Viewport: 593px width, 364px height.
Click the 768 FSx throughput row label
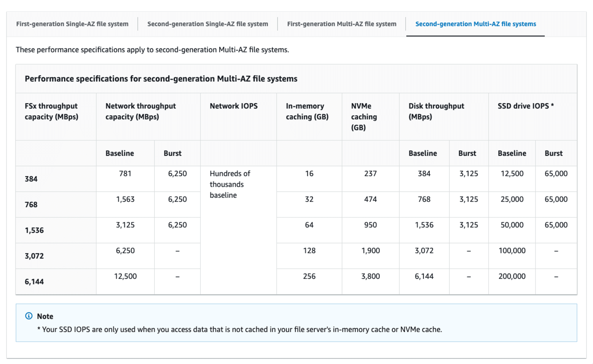pyautogui.click(x=31, y=205)
